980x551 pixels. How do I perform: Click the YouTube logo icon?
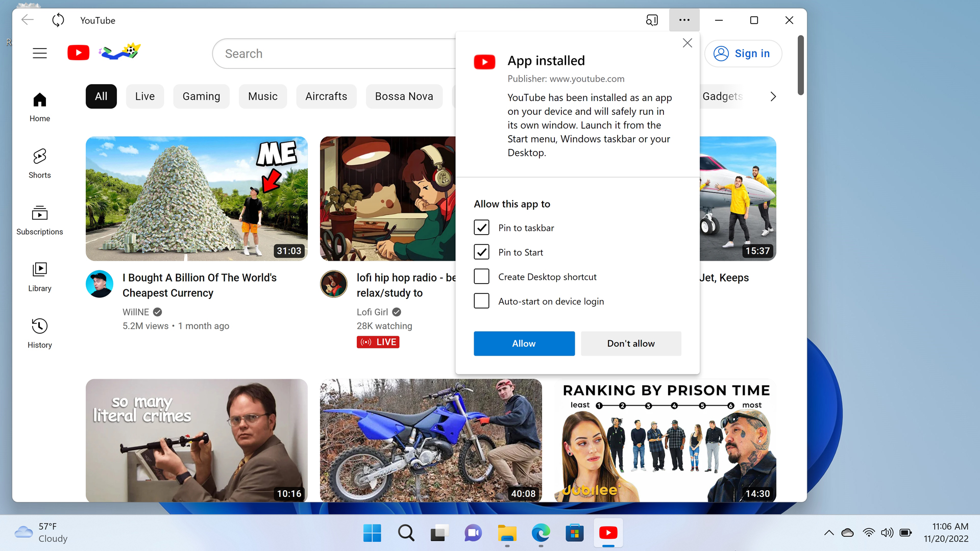[x=78, y=53]
